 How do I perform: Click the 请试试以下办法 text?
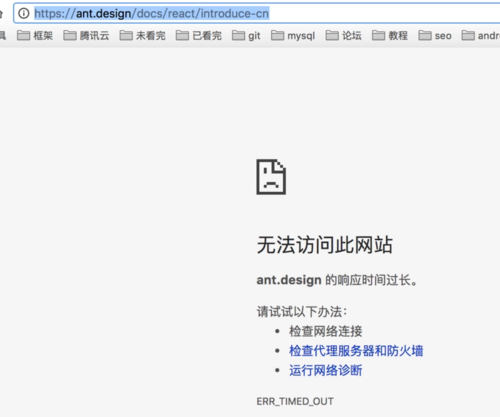click(302, 312)
